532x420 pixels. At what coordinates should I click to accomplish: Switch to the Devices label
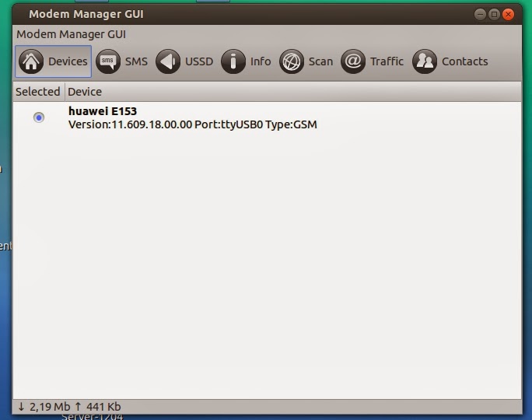[68, 61]
